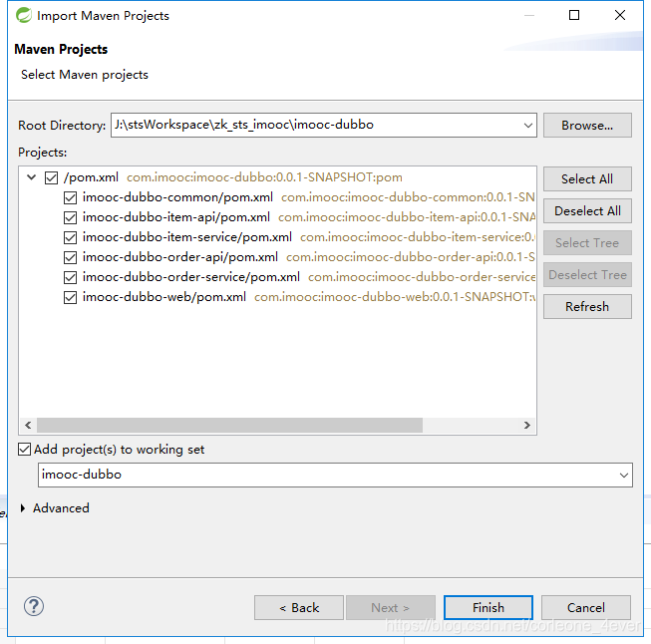Select the /pom.xml row text

(x=91, y=177)
